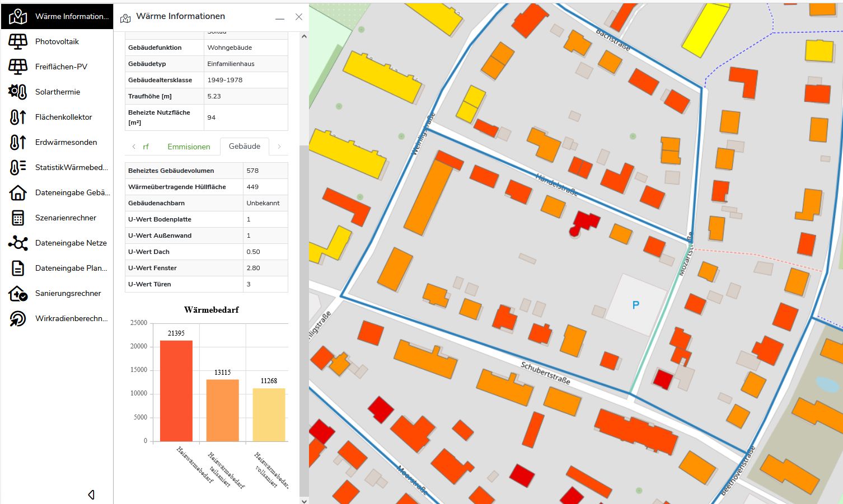Click the Solarthermie sun thermometer icon
This screenshot has height=504, width=843.
[x=18, y=92]
